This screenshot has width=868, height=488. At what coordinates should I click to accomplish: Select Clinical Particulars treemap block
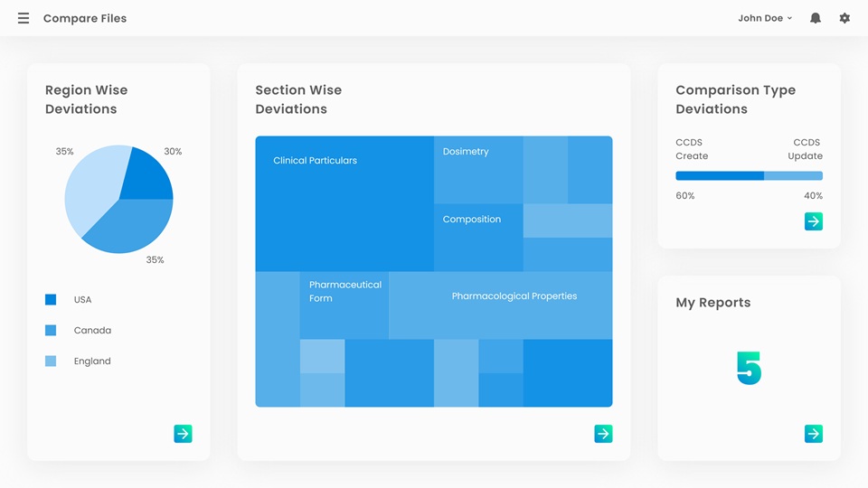tap(344, 203)
